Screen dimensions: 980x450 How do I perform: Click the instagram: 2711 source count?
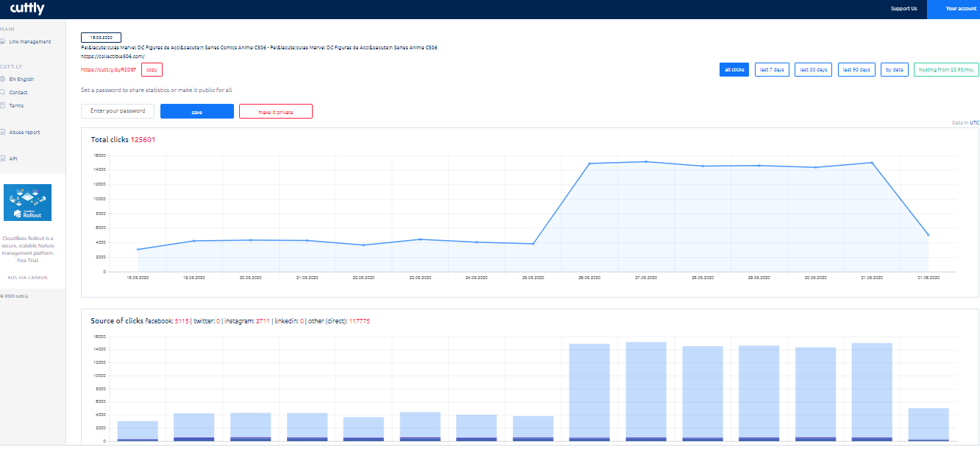click(x=247, y=321)
